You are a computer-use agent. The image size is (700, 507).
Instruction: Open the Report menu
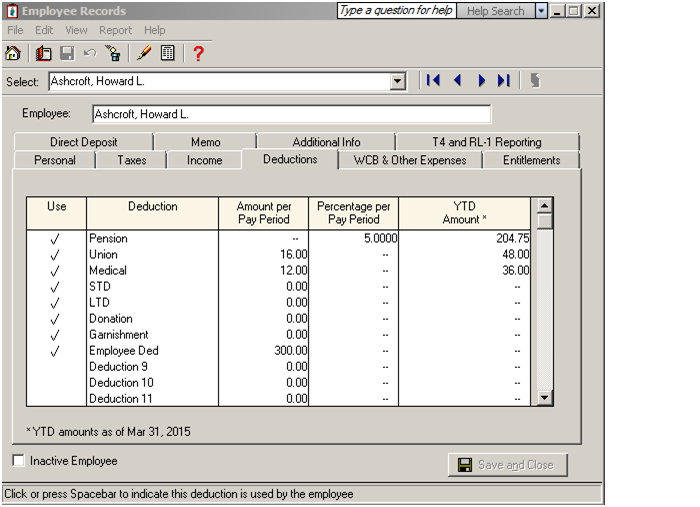pyautogui.click(x=116, y=30)
